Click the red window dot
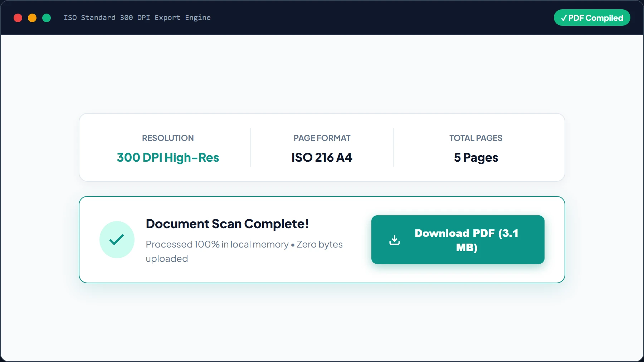The height and width of the screenshot is (362, 644). (18, 18)
